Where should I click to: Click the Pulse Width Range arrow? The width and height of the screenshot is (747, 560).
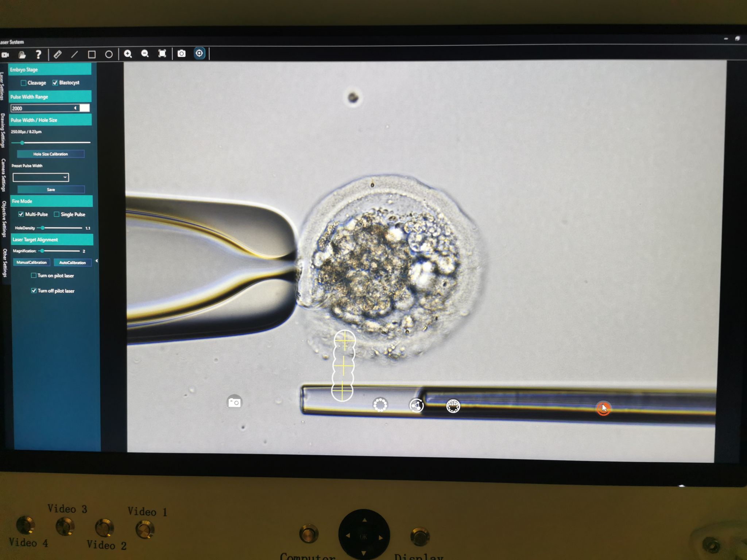[76, 108]
